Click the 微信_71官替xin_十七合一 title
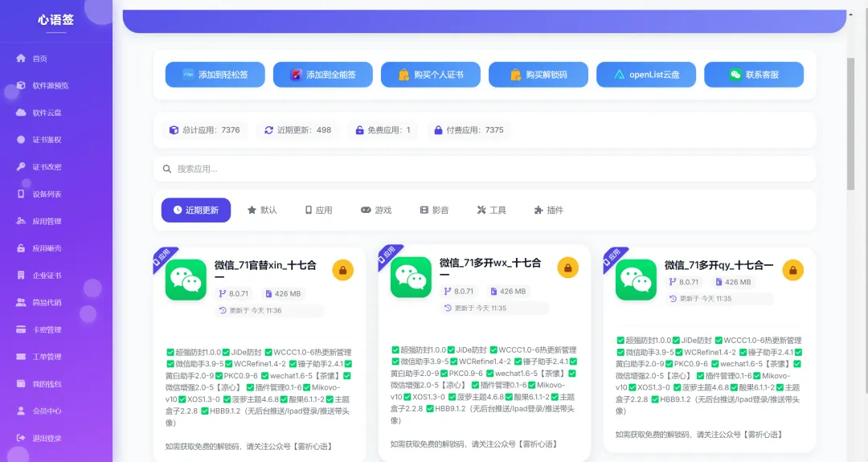Image resolution: width=868 pixels, height=462 pixels. 265,271
